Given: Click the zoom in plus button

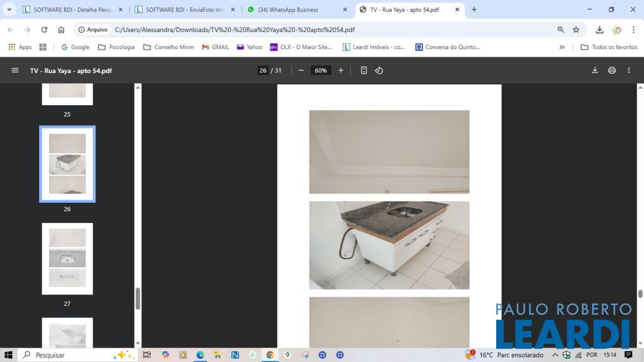Looking at the screenshot, I should click(341, 71).
